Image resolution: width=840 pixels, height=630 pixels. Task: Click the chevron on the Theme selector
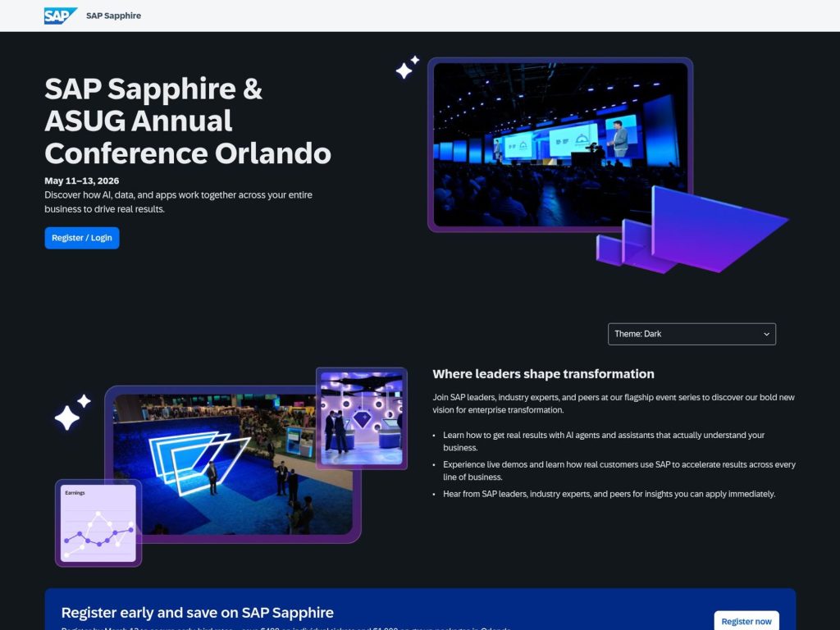pos(765,334)
